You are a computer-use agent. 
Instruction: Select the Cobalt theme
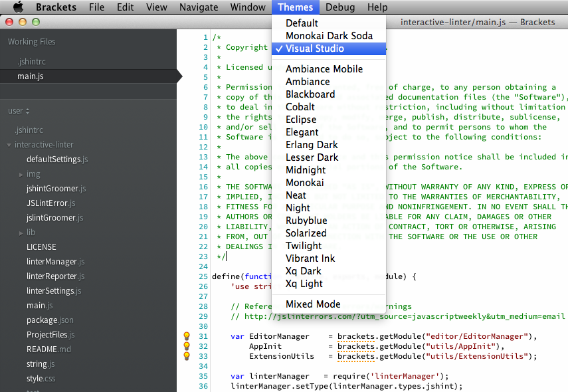pyautogui.click(x=329, y=107)
